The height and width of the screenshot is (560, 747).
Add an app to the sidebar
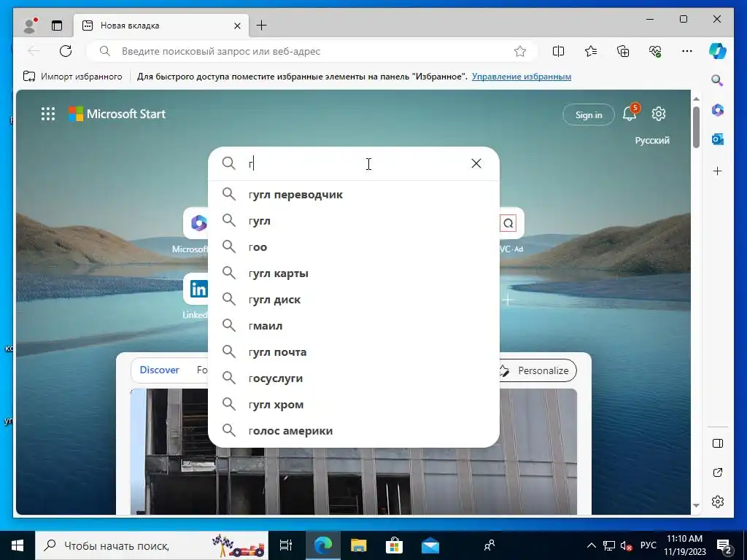[718, 171]
